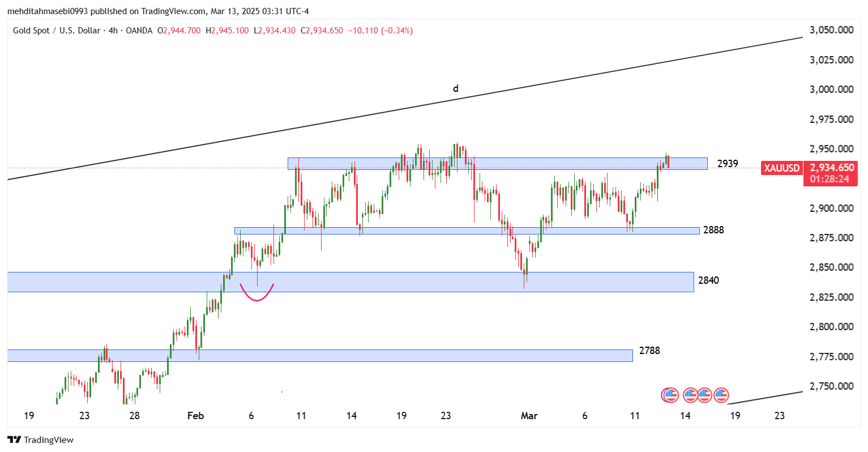Click the 'Feb' label on the time axis
The image size is (868, 452).
pyautogui.click(x=195, y=416)
